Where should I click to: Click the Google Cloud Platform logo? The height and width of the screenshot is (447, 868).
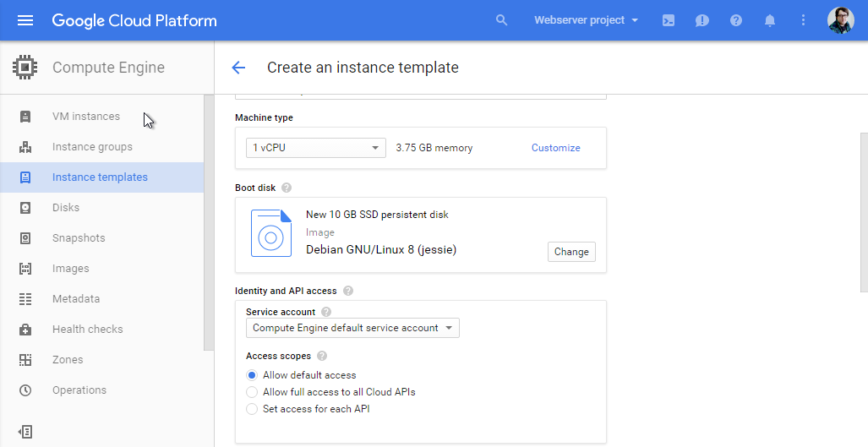(x=134, y=20)
